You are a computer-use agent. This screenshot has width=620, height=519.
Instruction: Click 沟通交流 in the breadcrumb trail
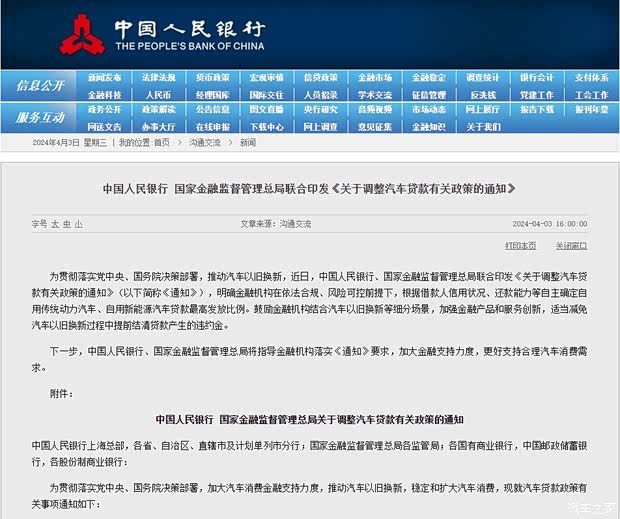204,143
